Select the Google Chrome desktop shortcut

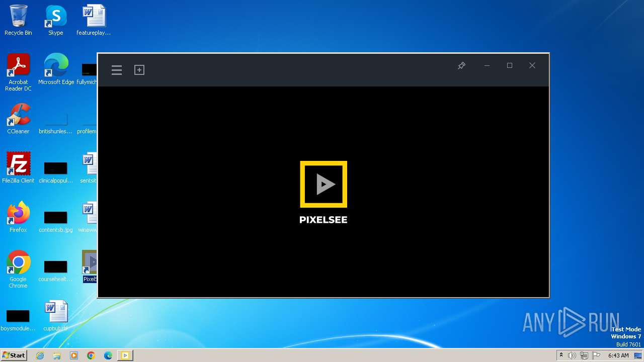[18, 269]
